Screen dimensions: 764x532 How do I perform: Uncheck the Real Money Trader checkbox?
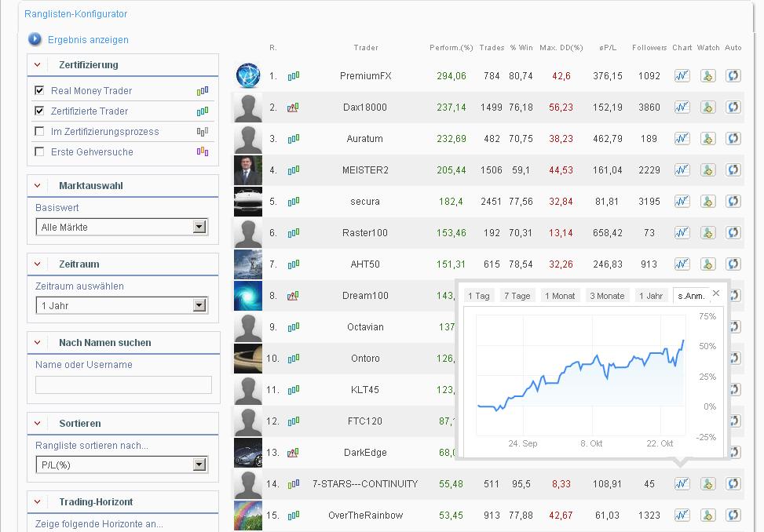pos(39,91)
